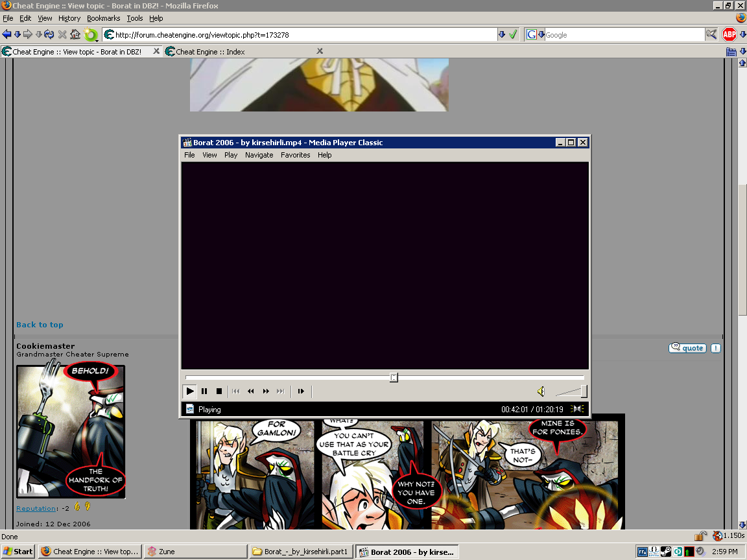747x560 pixels.
Task: Click the report post exclamation icon
Action: (716, 348)
